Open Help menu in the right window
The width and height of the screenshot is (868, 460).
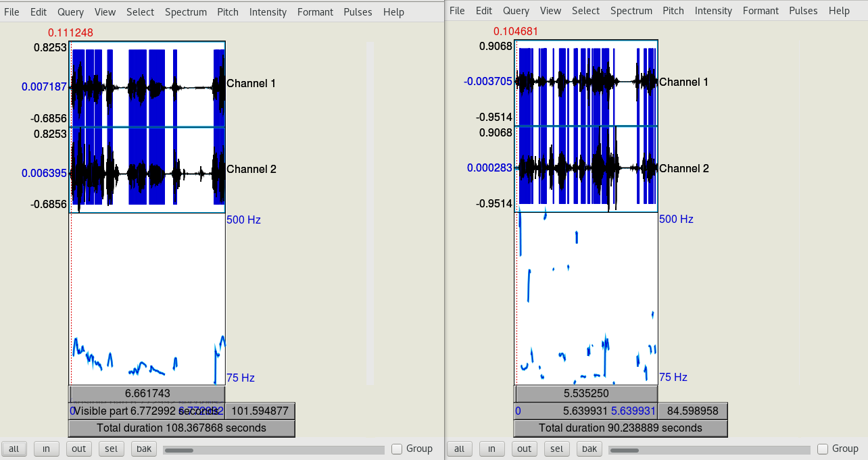839,11
